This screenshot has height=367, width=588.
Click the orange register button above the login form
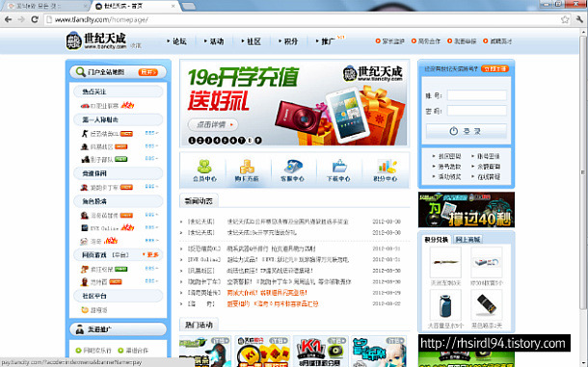pos(495,68)
